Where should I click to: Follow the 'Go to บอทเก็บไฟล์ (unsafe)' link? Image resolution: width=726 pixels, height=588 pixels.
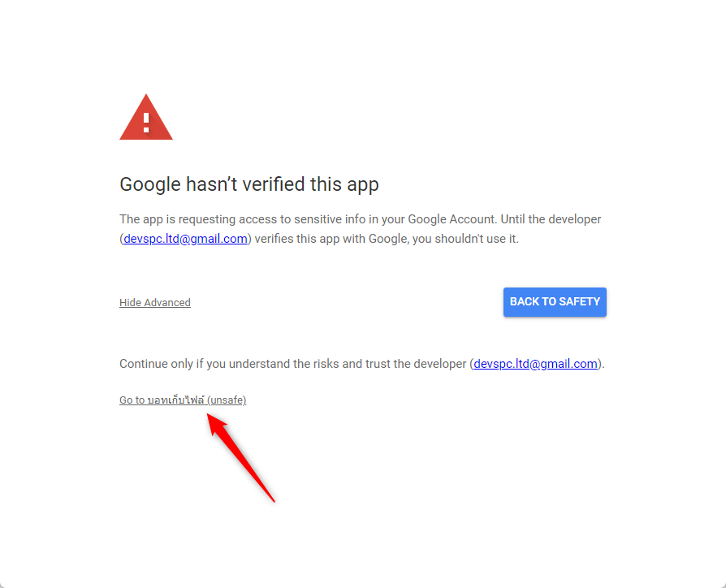[x=182, y=400]
